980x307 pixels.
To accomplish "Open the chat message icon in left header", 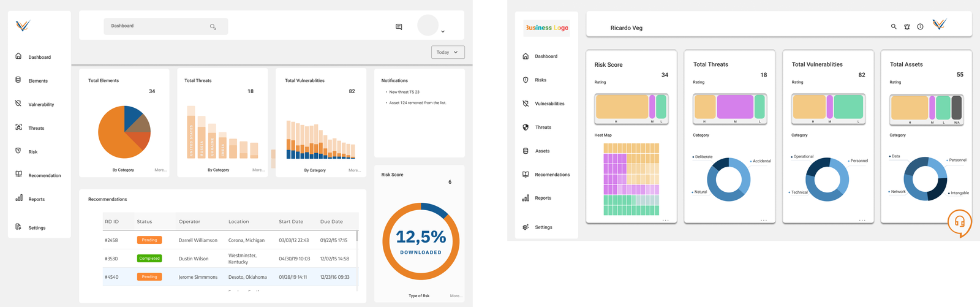I will pyautogui.click(x=399, y=26).
